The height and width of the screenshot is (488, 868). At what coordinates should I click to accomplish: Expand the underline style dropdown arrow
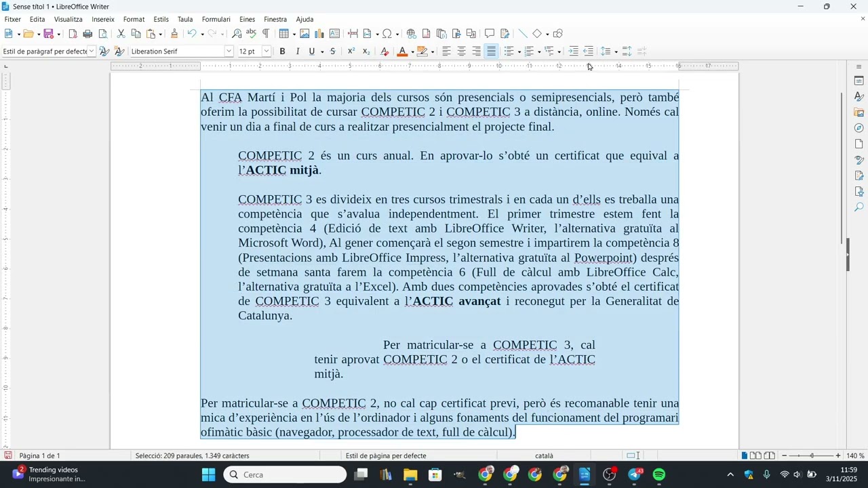coord(321,52)
